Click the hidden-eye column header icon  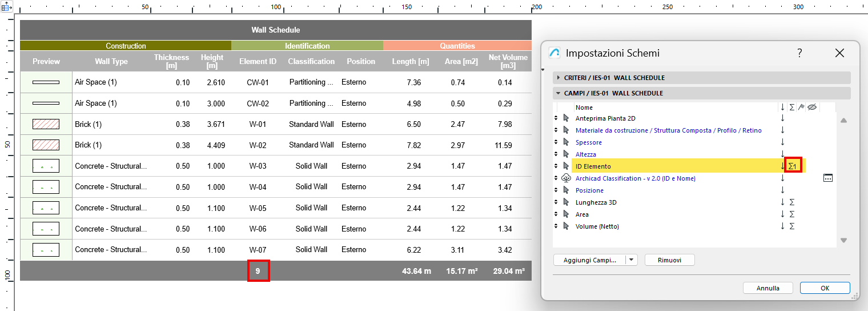click(x=812, y=107)
